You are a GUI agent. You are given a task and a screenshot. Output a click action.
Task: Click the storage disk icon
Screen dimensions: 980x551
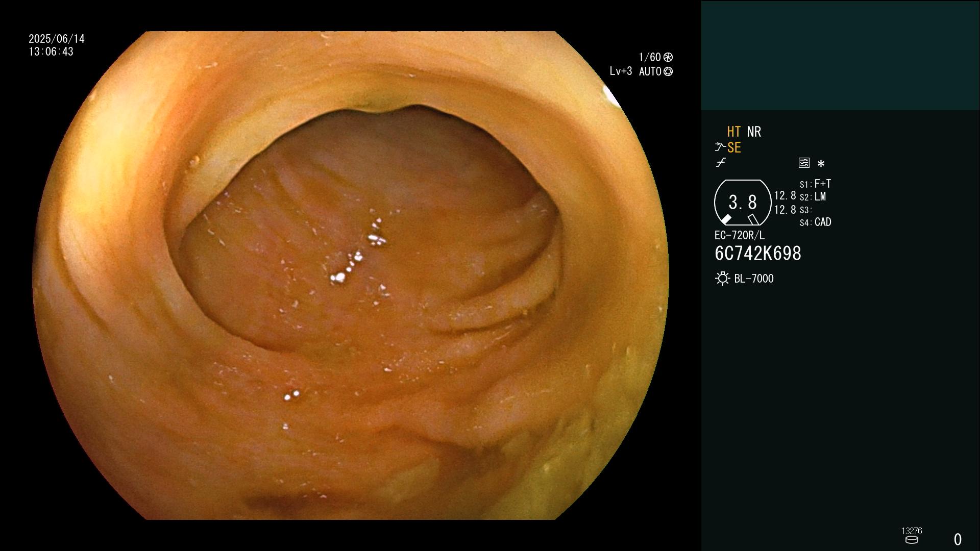click(912, 540)
